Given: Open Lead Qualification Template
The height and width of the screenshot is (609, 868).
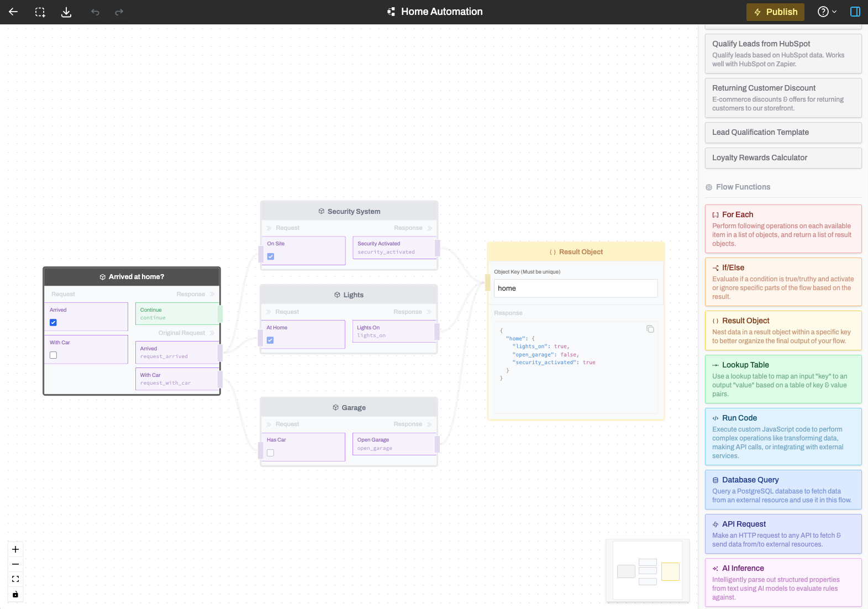Looking at the screenshot, I should (783, 132).
